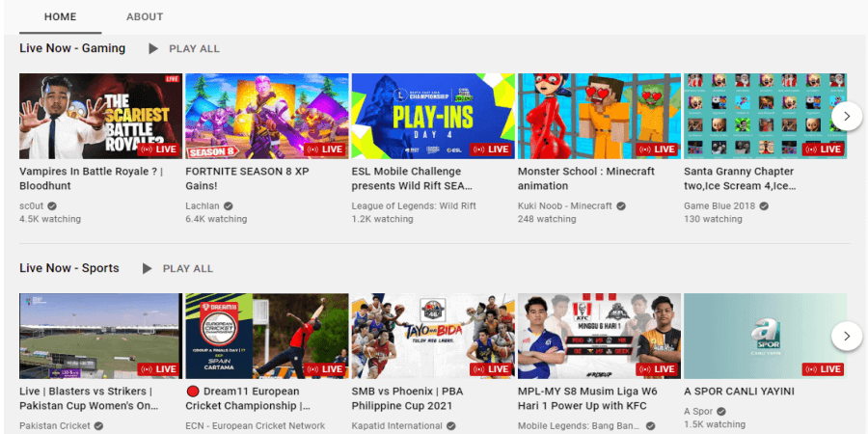Click verified badge next to Pakistan Cricket

98,425
